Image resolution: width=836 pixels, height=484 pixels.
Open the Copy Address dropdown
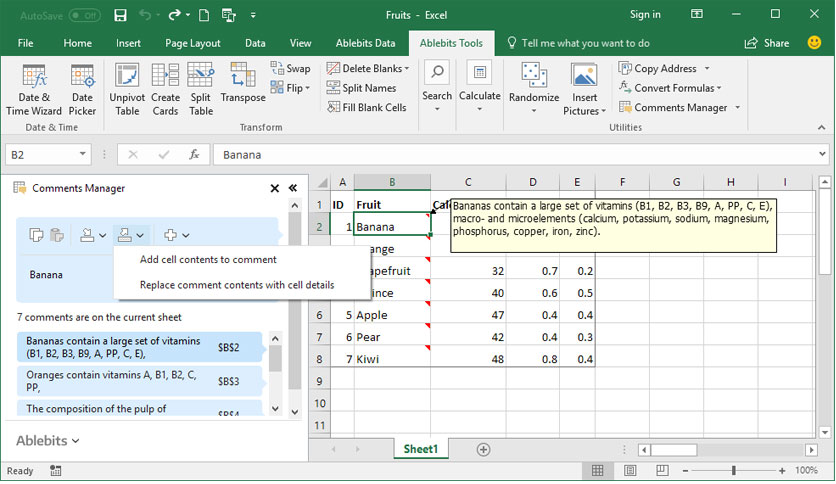(707, 68)
